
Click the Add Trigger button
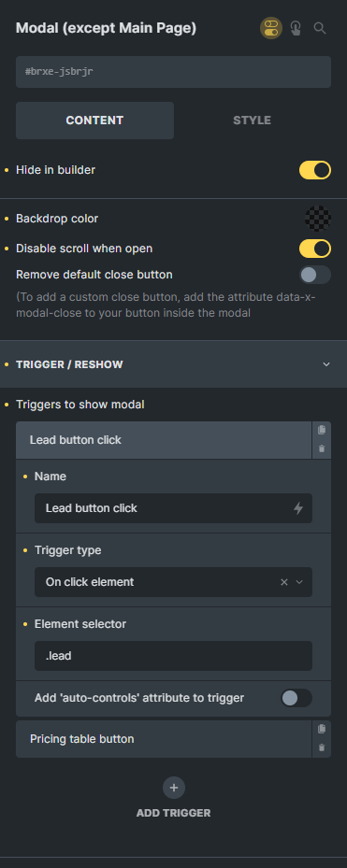[174, 798]
